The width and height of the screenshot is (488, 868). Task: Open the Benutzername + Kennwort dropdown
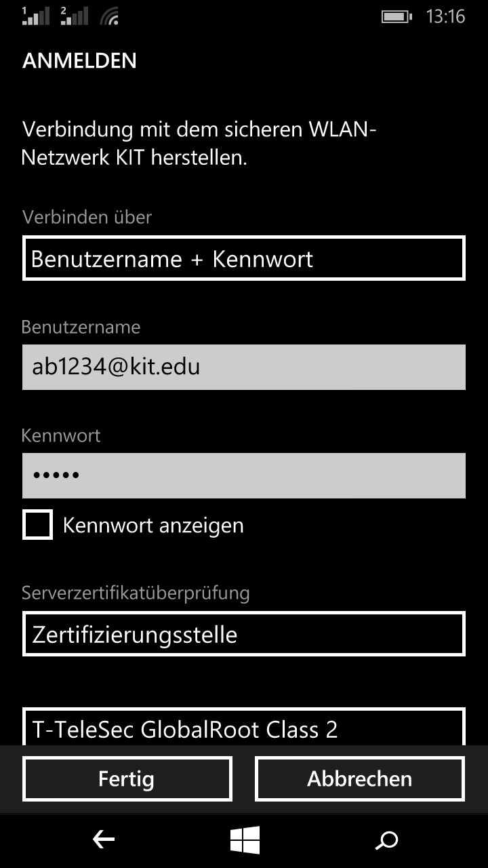tap(244, 258)
